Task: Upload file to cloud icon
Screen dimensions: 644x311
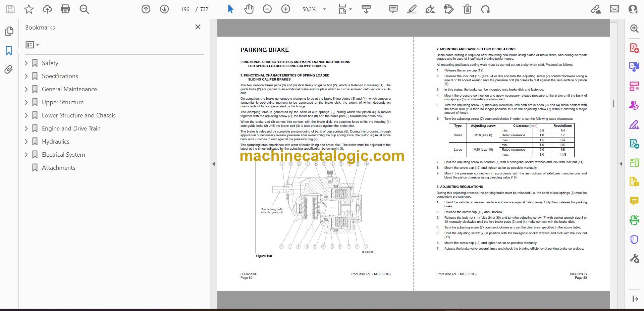Action: [x=47, y=9]
